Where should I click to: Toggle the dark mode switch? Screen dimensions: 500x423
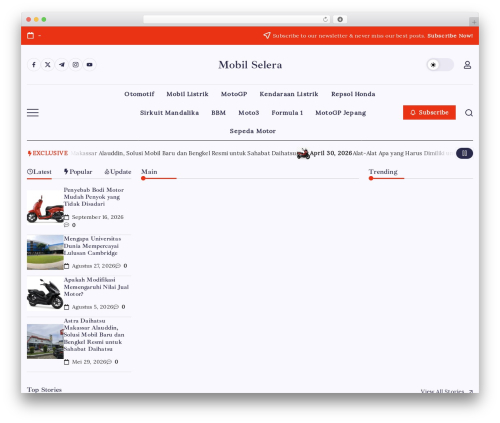coord(440,65)
